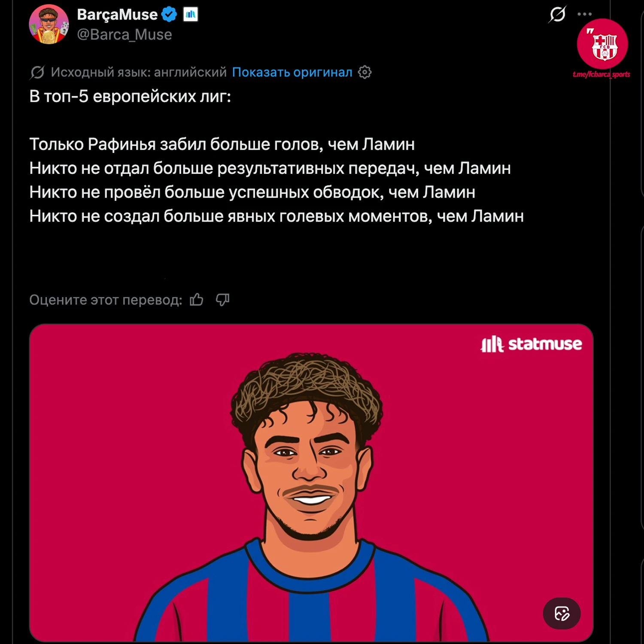Open the t.me/fcbarca_sports link
The image size is (644, 644).
[x=601, y=74]
